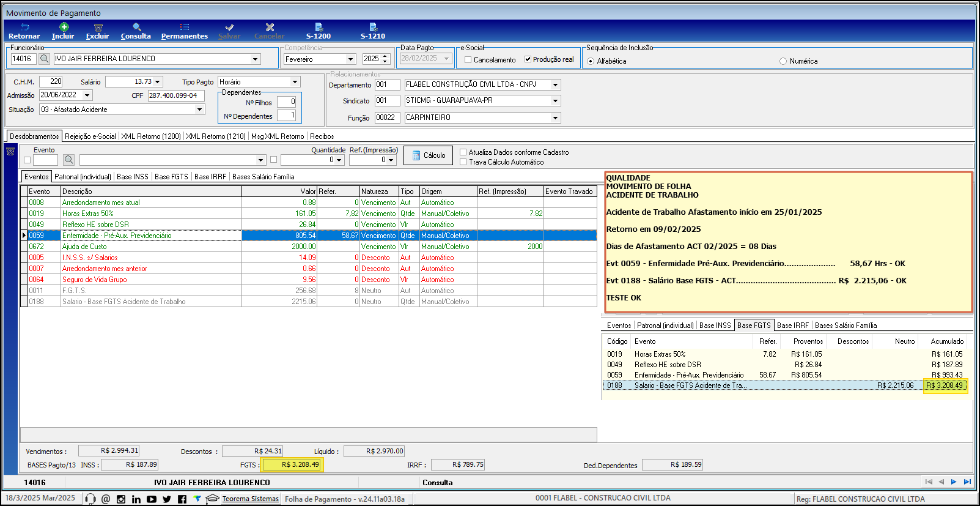Screen dimensions: 980x506
Task: Open the Consulta magnifier tool
Action: [136, 27]
